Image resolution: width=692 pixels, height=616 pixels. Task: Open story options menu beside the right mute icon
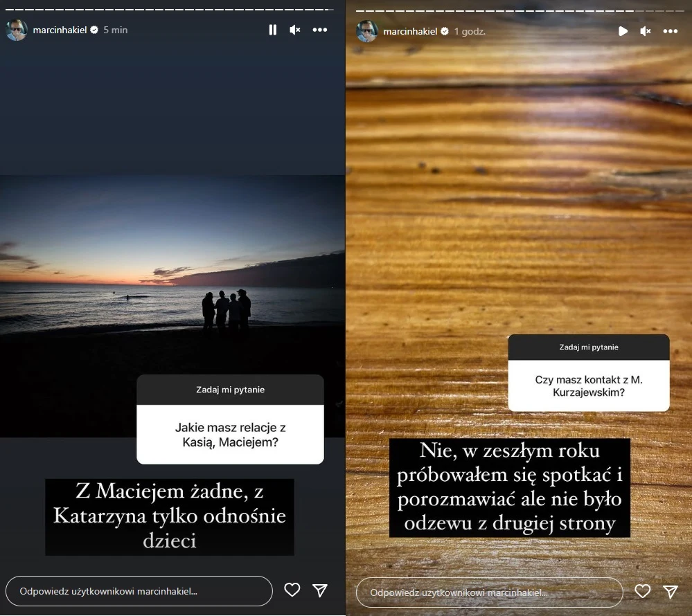[670, 30]
